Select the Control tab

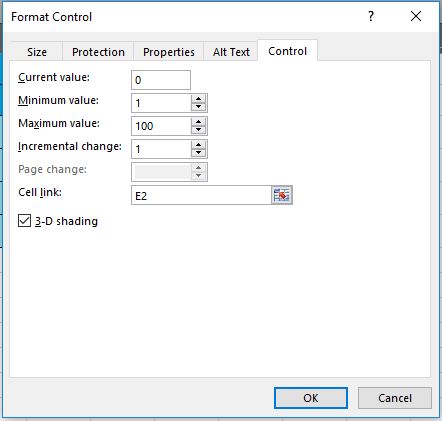(x=287, y=51)
